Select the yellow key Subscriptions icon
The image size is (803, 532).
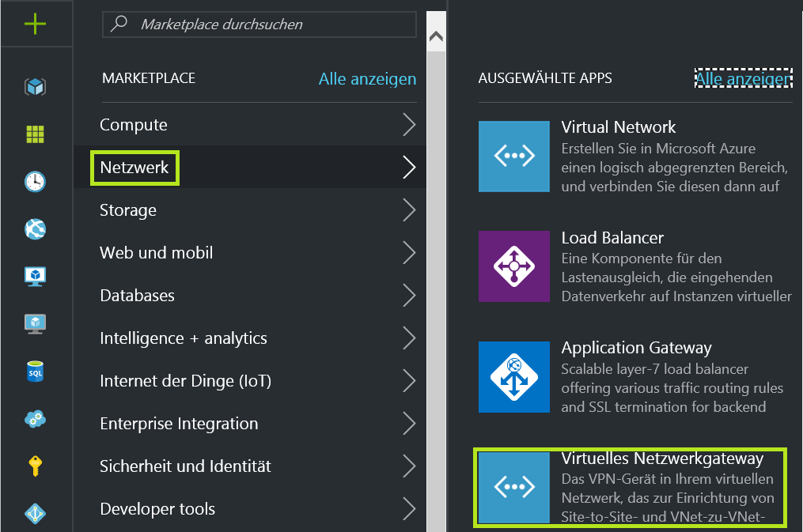(x=35, y=466)
